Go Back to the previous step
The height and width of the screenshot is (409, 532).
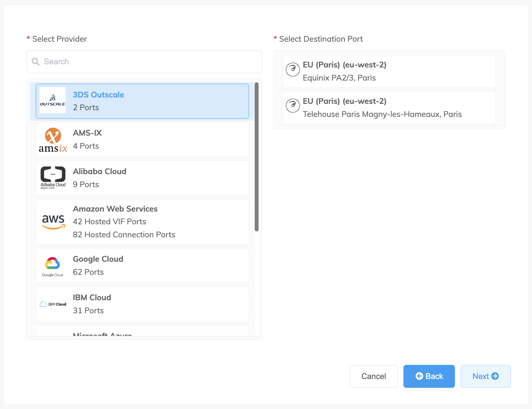point(429,377)
